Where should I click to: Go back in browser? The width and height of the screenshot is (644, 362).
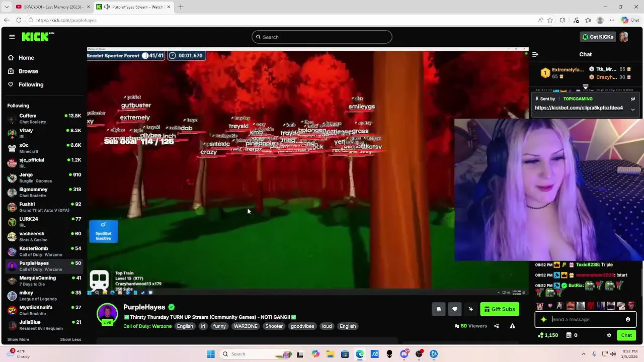click(x=6, y=20)
